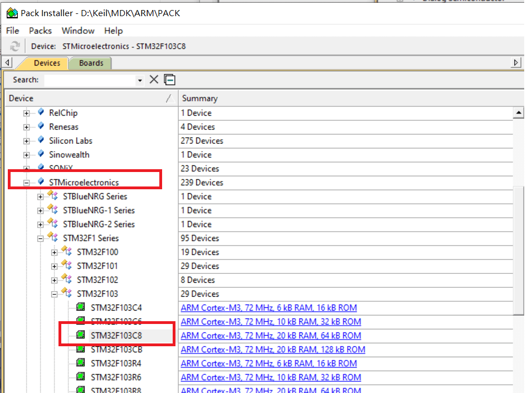532x393 pixels.
Task: Click the Pack Installer app icon in title bar
Action: [x=12, y=13]
